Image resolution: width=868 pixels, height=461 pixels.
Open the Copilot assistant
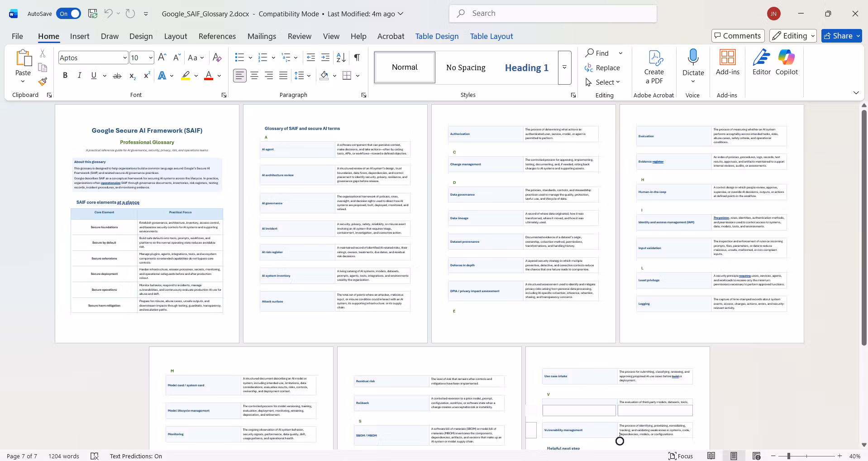[787, 62]
